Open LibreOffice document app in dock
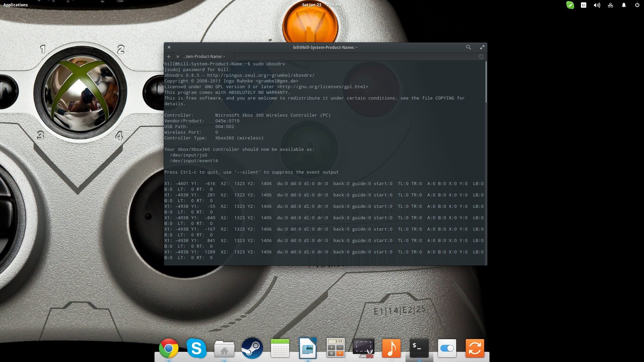Screen dimensions: 644x362 pyautogui.click(x=308, y=348)
